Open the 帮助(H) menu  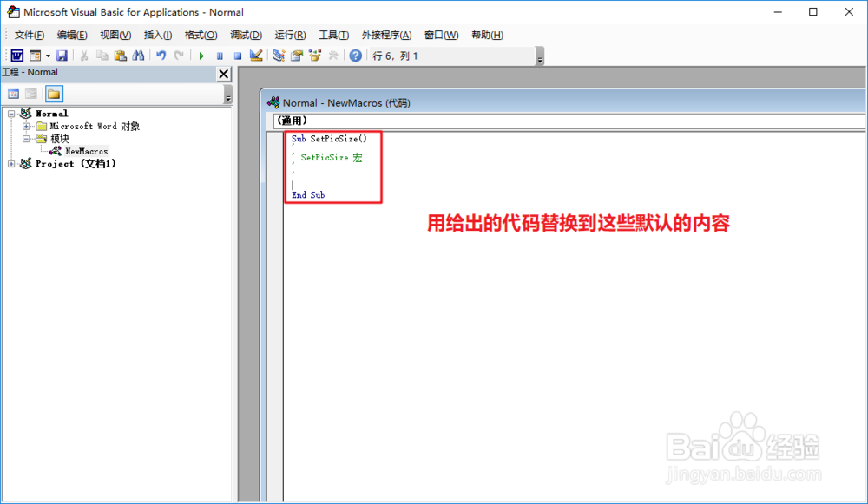point(487,35)
